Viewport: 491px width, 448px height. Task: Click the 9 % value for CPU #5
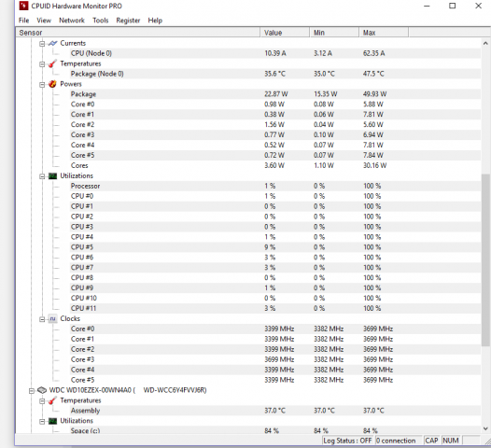(x=270, y=247)
